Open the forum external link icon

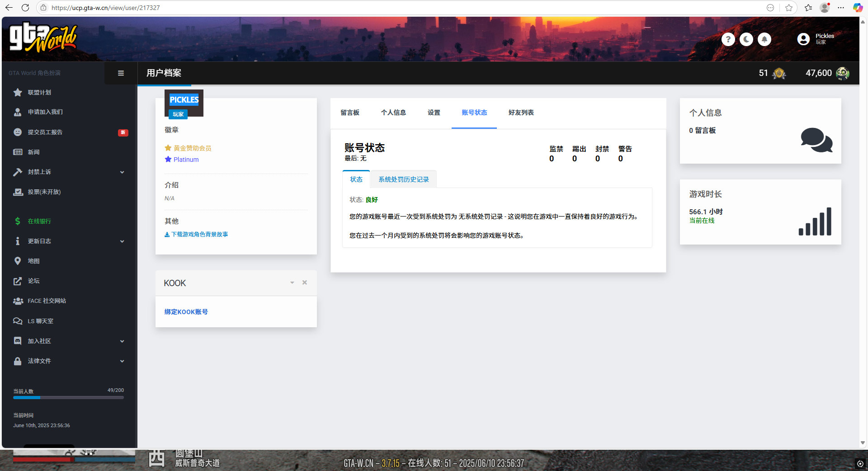pyautogui.click(x=18, y=281)
